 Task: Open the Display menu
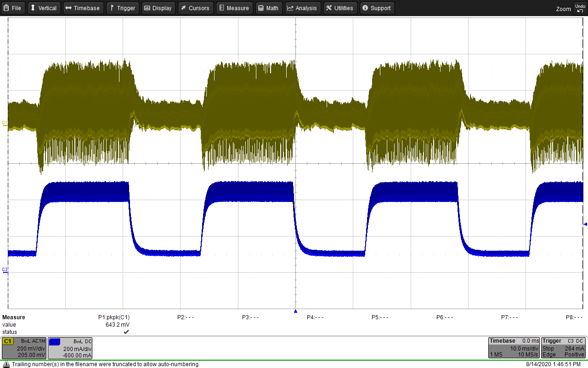158,8
